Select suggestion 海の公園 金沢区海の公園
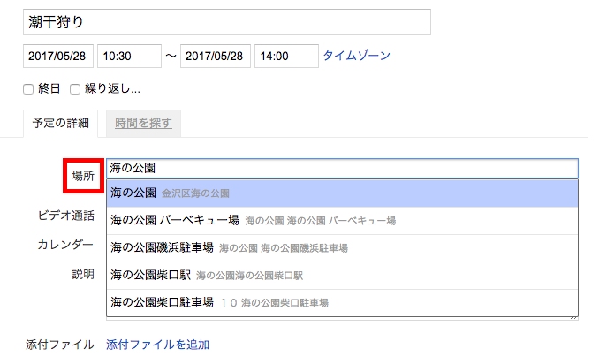The image size is (607, 364). 342,193
